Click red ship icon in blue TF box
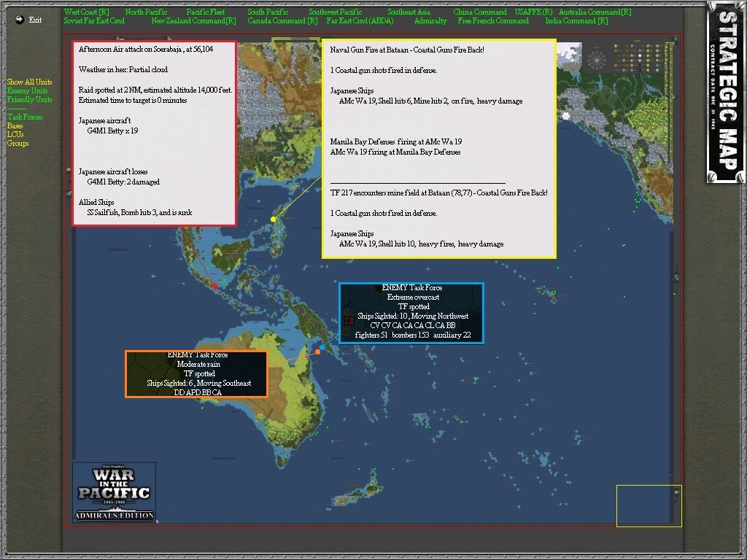The image size is (747, 560). [x=349, y=321]
